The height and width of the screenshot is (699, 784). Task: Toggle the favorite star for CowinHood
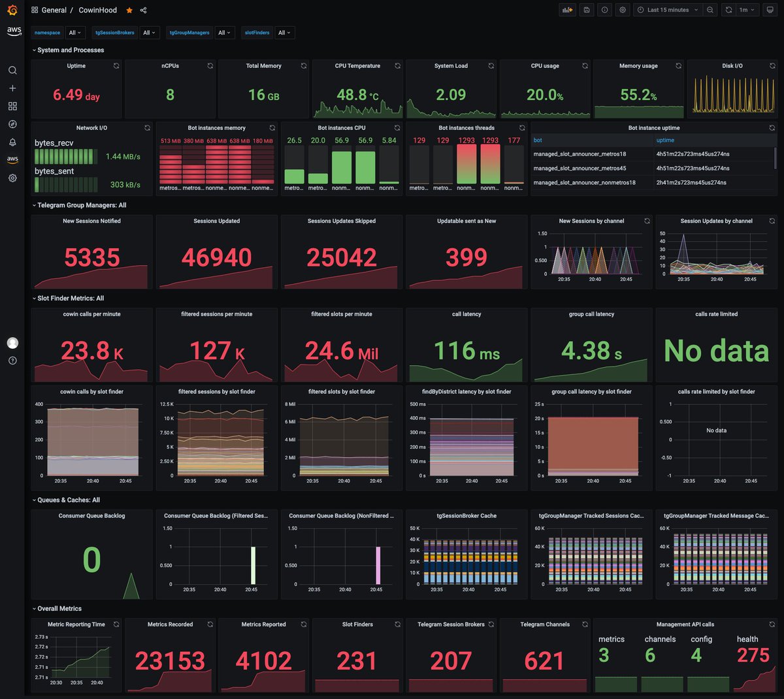tap(129, 10)
